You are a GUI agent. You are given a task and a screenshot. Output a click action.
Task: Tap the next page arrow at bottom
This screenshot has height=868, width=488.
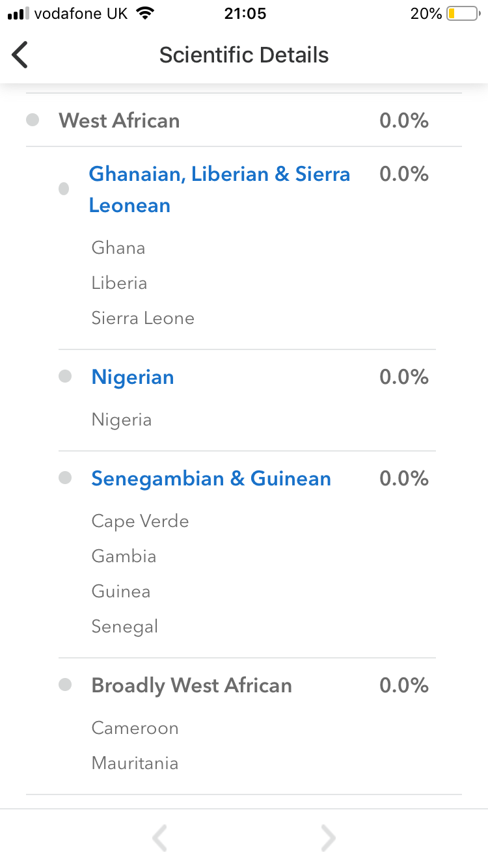(x=329, y=838)
